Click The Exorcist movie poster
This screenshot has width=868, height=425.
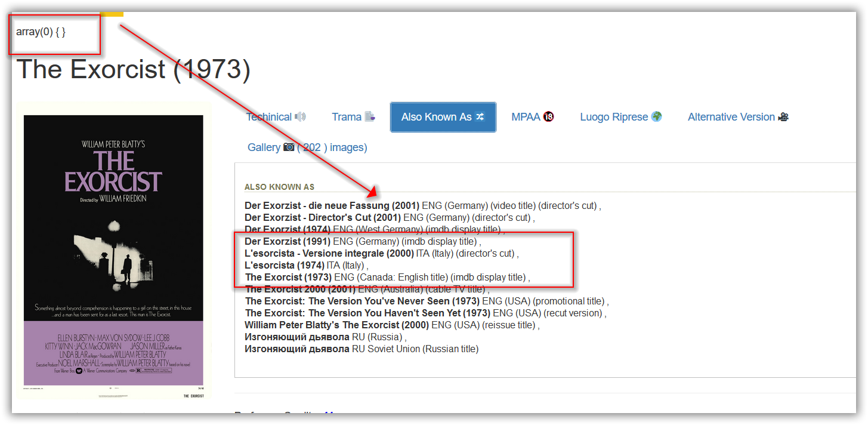click(113, 251)
